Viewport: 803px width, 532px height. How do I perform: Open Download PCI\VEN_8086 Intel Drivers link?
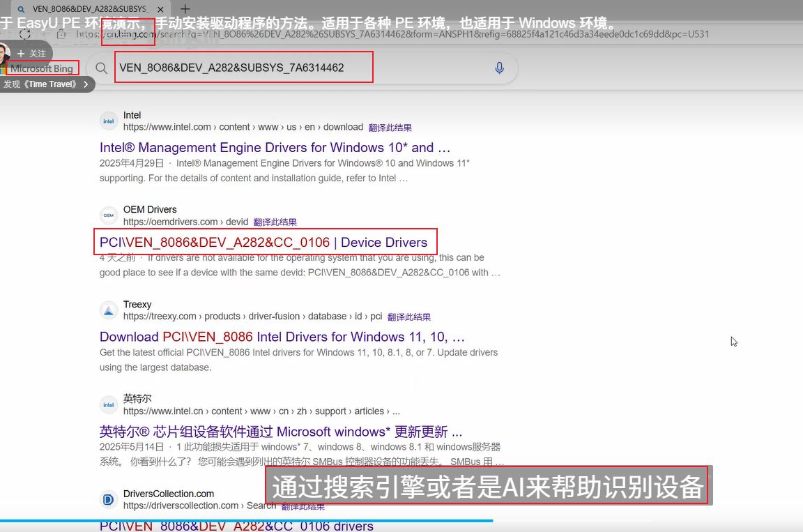[x=282, y=337]
